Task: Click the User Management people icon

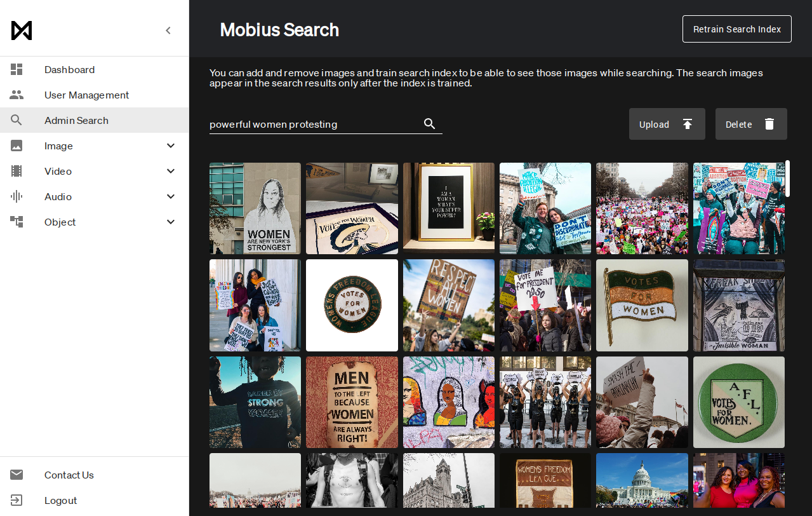Action: (x=17, y=95)
